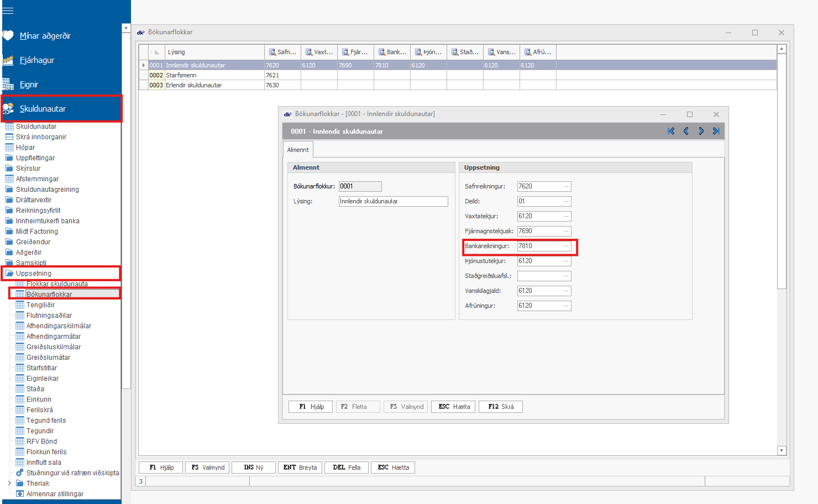Open Fjárhagur chart icon in sidebar

8,60
